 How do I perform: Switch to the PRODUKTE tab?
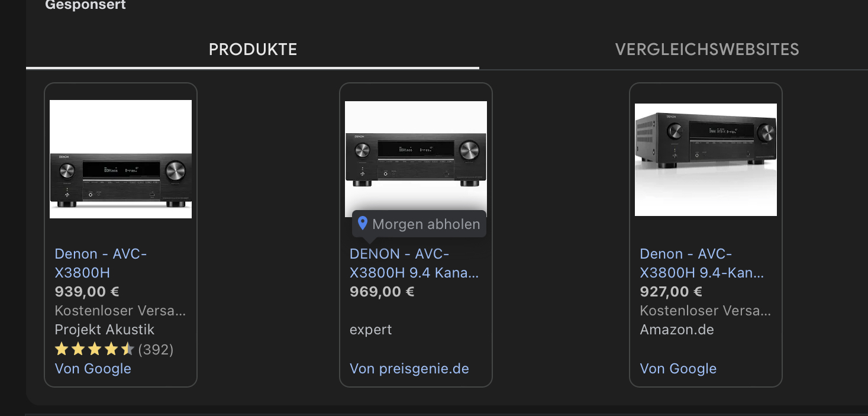[253, 50]
